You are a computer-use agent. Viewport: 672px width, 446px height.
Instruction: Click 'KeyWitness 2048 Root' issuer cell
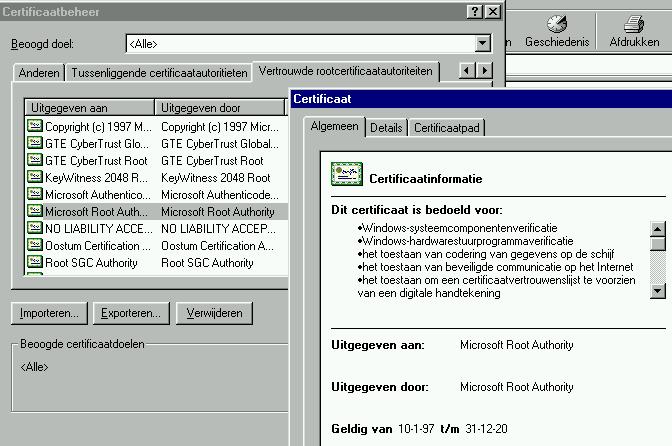point(216,178)
